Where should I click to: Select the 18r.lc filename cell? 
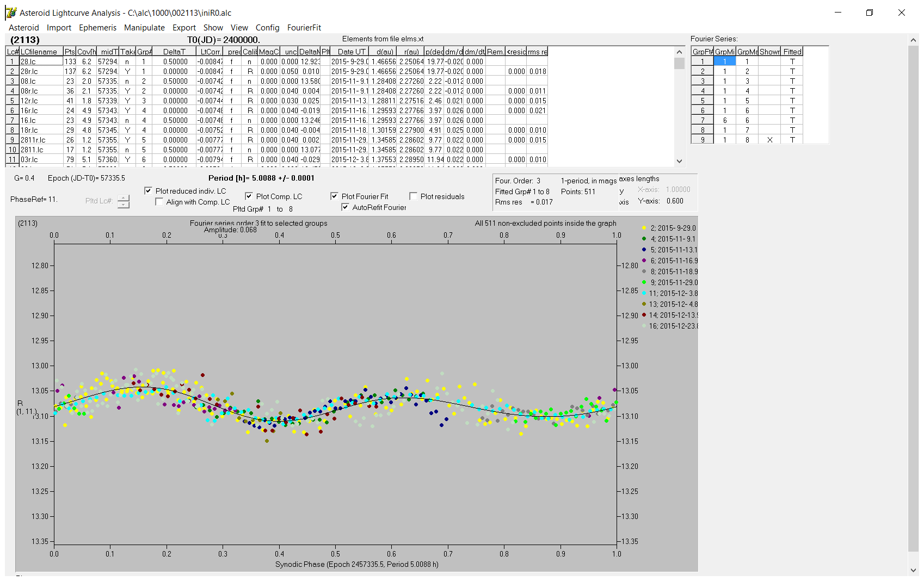tap(41, 131)
